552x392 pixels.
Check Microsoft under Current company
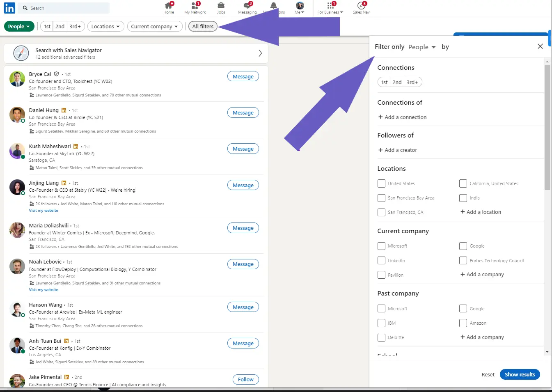point(381,246)
